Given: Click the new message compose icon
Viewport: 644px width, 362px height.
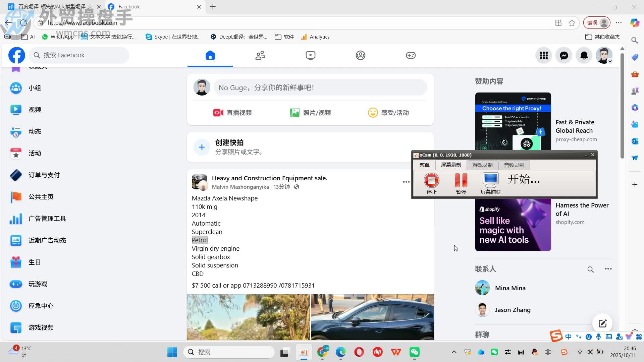Looking at the screenshot, I should [602, 323].
